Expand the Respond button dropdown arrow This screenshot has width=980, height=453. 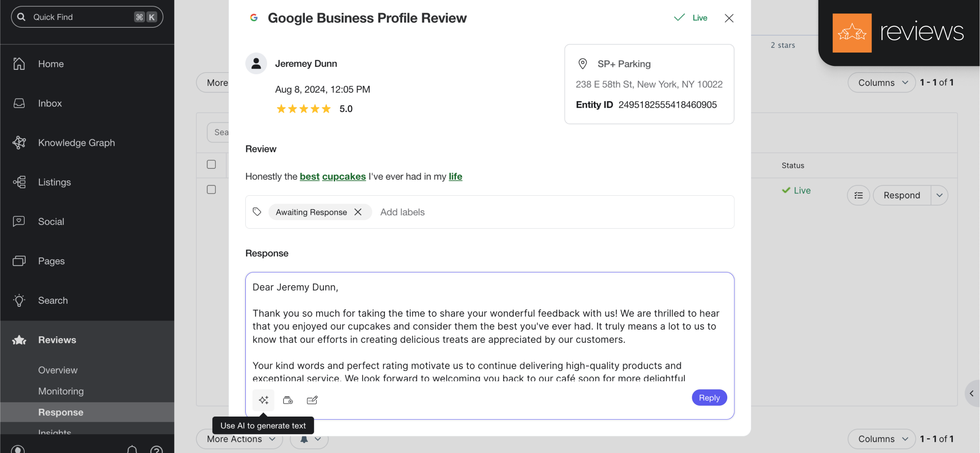click(939, 195)
